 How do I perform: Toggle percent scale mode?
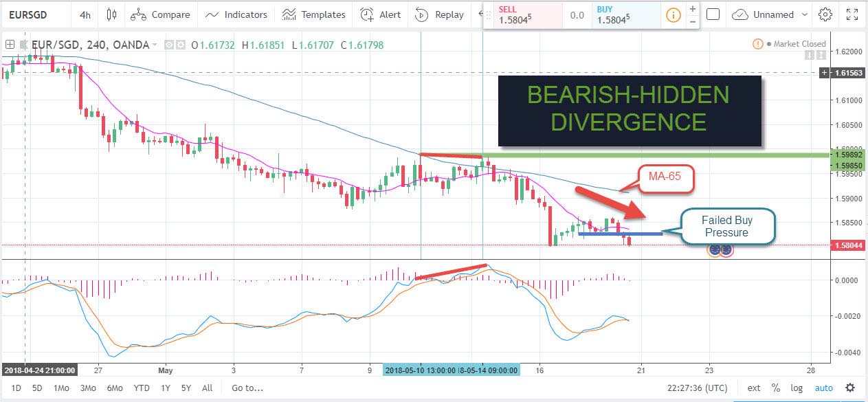[x=775, y=388]
